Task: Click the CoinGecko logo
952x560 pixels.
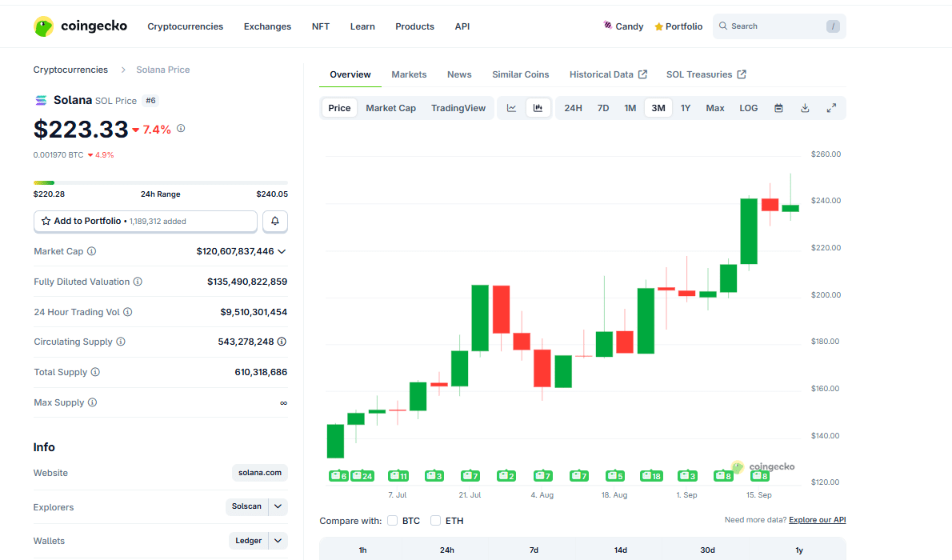Action: [80, 26]
